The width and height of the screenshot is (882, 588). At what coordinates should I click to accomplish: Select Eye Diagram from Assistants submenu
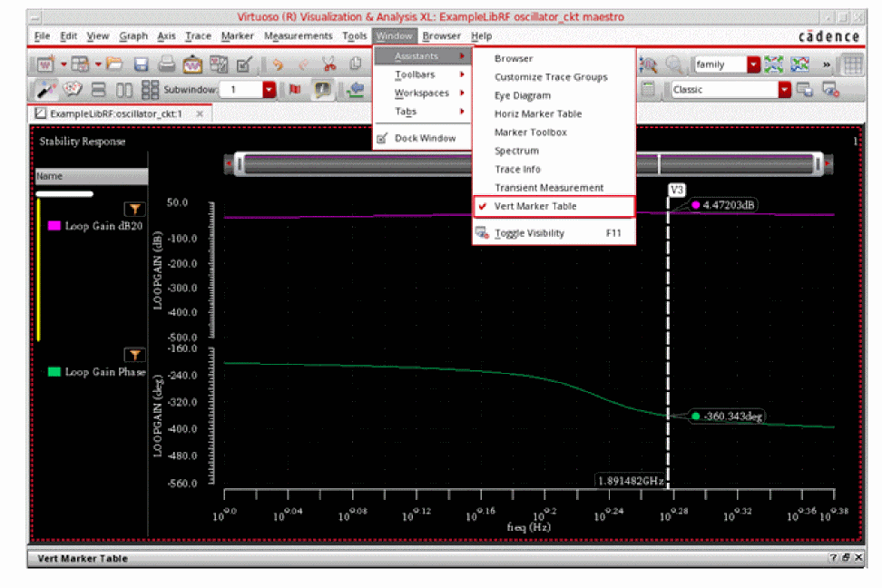pos(522,95)
